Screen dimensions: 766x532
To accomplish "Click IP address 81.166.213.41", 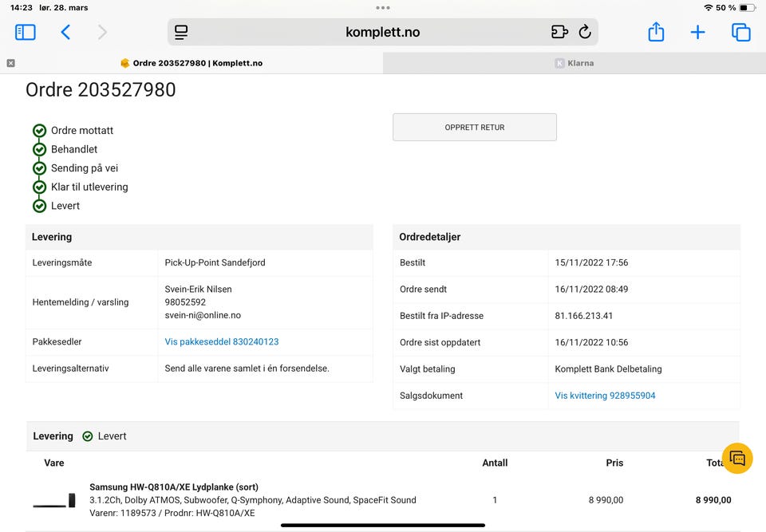I will (584, 316).
